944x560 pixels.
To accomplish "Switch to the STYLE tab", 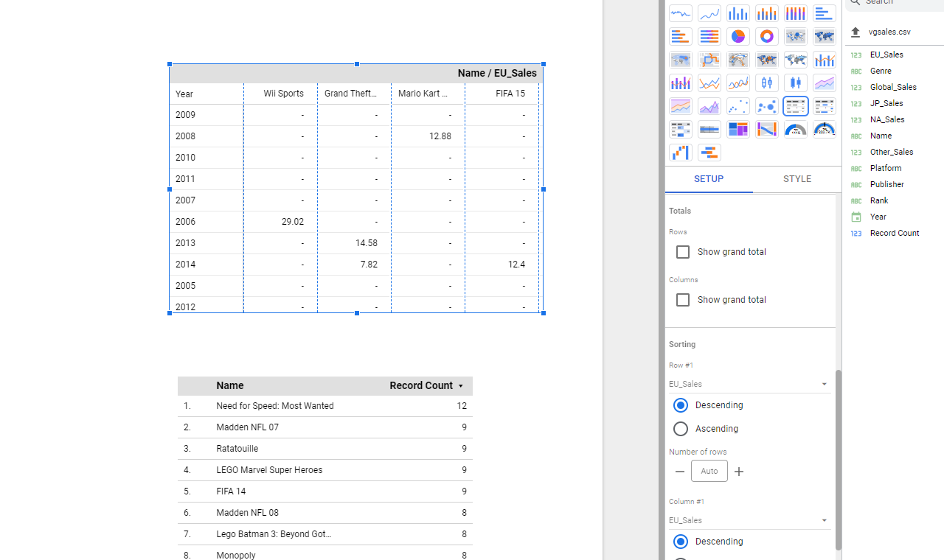I will tap(796, 179).
